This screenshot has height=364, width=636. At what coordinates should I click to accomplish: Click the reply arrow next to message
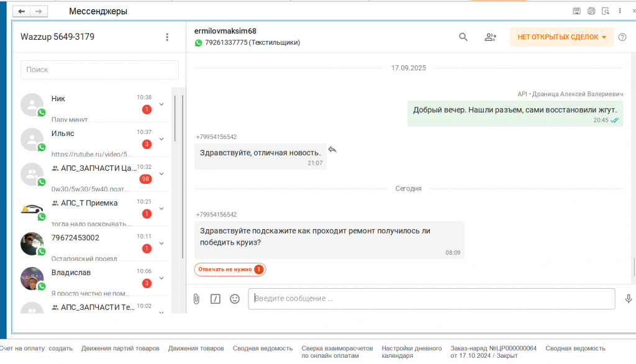coord(332,150)
